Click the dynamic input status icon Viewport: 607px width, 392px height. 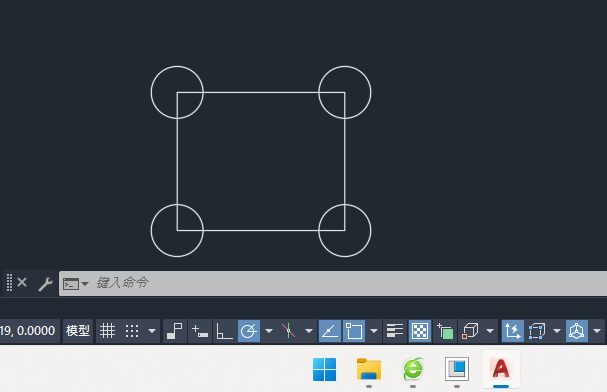pos(200,331)
